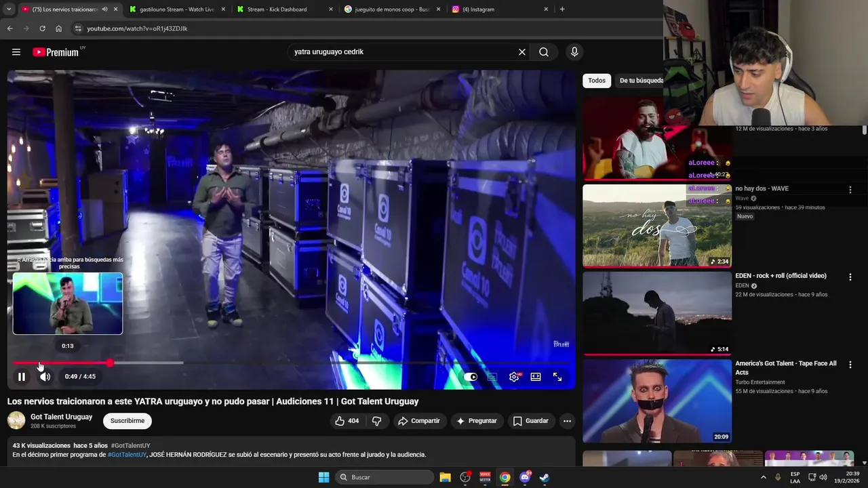Select the De tu búsqueda filter chip
This screenshot has width=868, height=488.
[x=641, y=81]
